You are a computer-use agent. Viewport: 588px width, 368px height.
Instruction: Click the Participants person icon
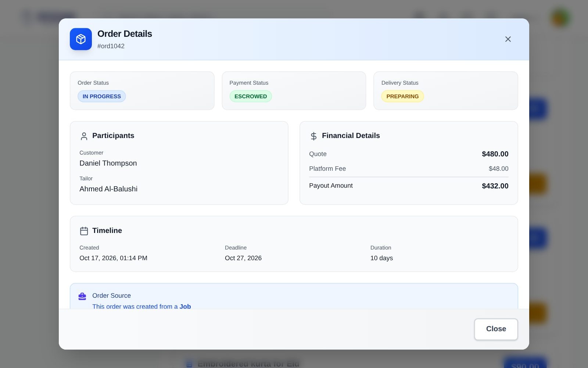[x=84, y=136]
